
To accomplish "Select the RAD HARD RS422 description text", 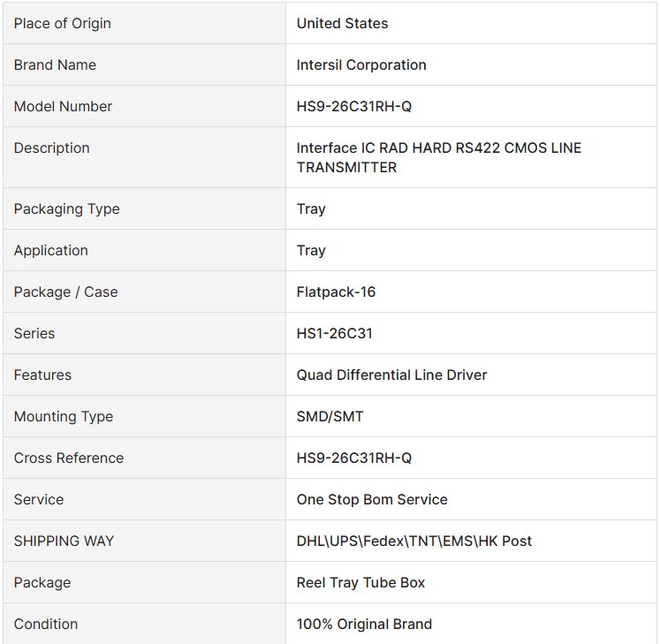I will tap(439, 148).
